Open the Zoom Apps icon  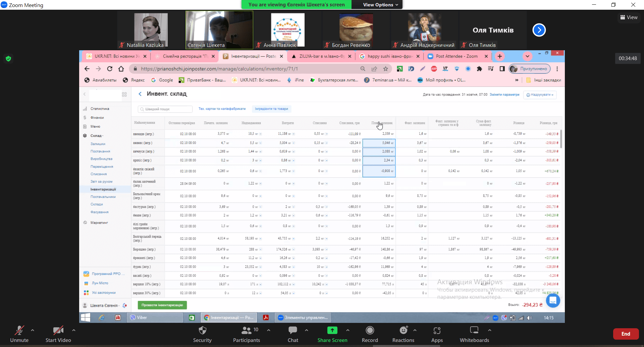(x=437, y=331)
